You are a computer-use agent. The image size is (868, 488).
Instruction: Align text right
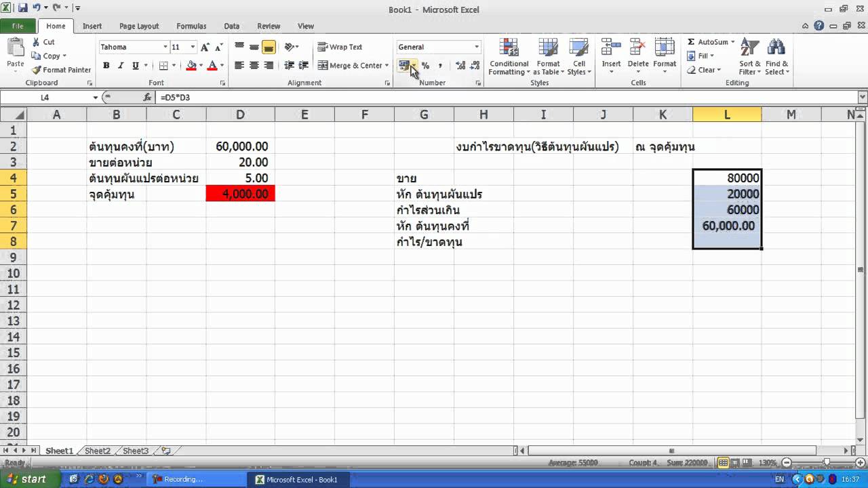[x=269, y=66]
